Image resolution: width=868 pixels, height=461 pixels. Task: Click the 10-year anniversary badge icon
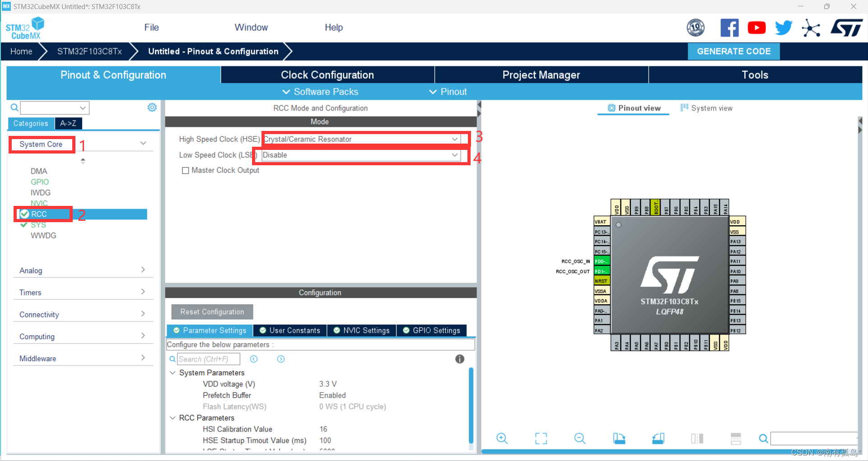[x=695, y=28]
